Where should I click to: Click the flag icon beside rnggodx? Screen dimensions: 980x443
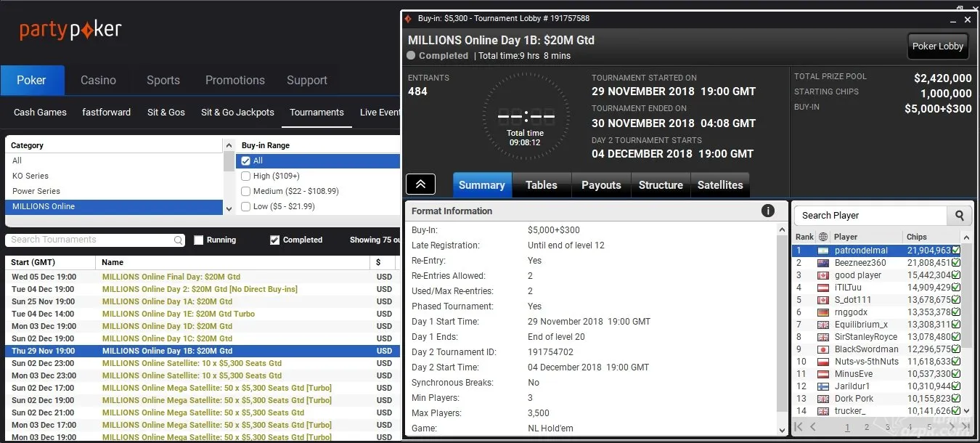coord(823,312)
